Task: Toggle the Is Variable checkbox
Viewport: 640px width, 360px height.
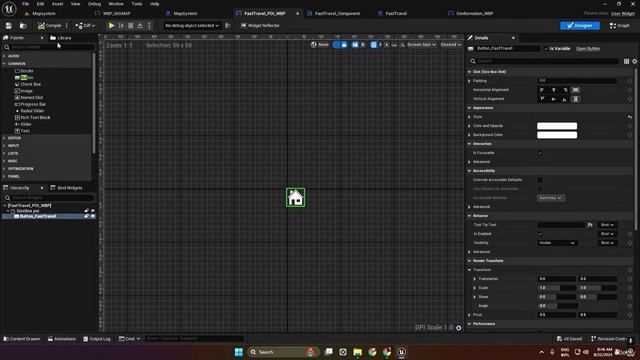Action: [546, 49]
